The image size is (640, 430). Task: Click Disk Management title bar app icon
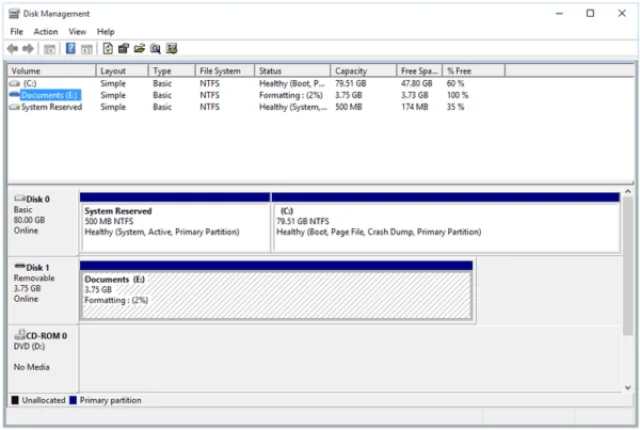pyautogui.click(x=14, y=13)
